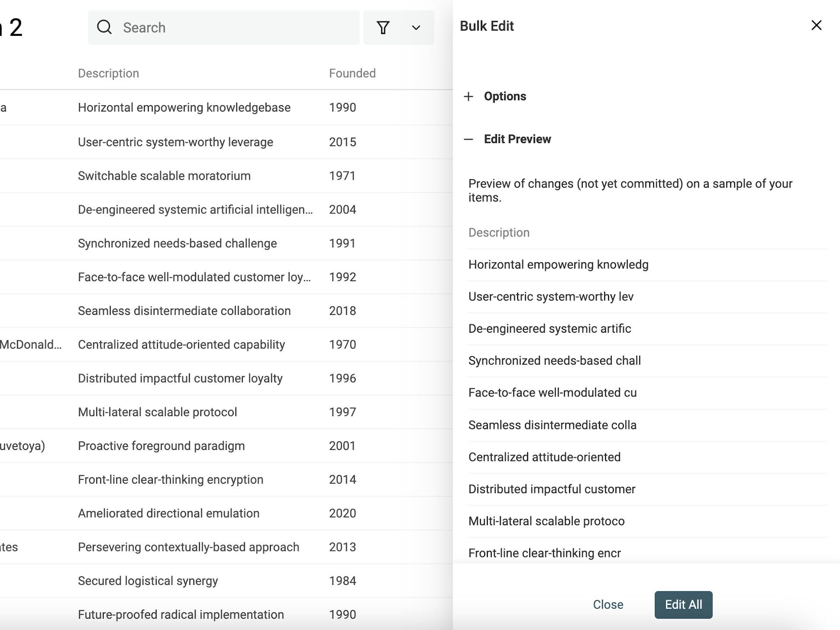Click preview item Horizontal empowering knowledg
Viewport: 840px width, 630px height.
pyautogui.click(x=558, y=265)
